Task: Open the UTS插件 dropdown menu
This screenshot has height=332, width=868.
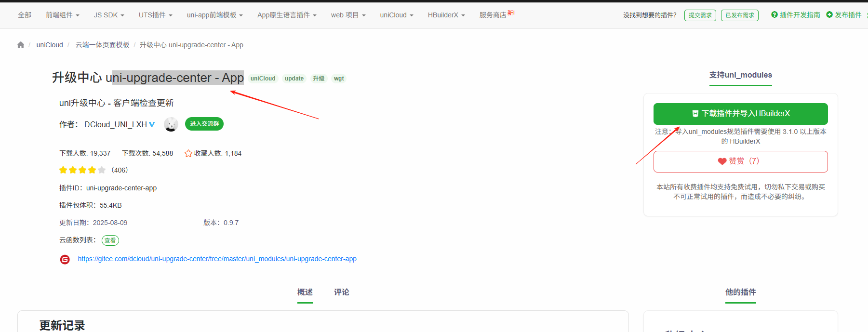Action: 156,15
